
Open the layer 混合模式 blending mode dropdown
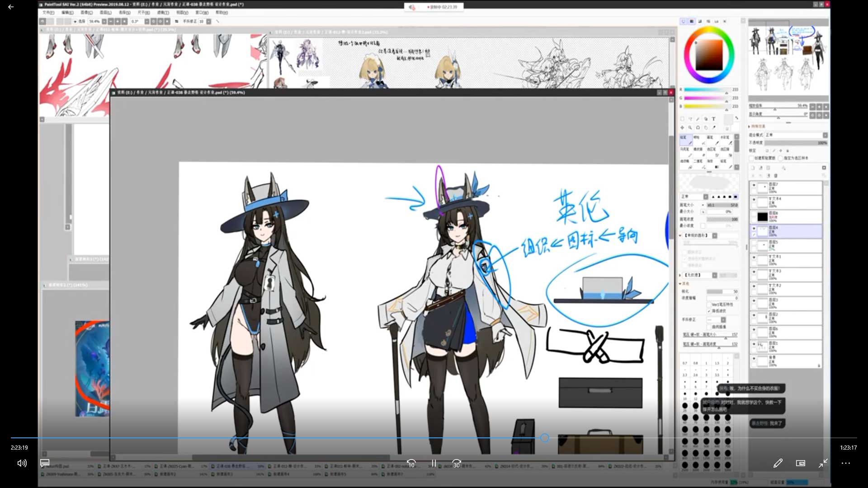pos(825,135)
